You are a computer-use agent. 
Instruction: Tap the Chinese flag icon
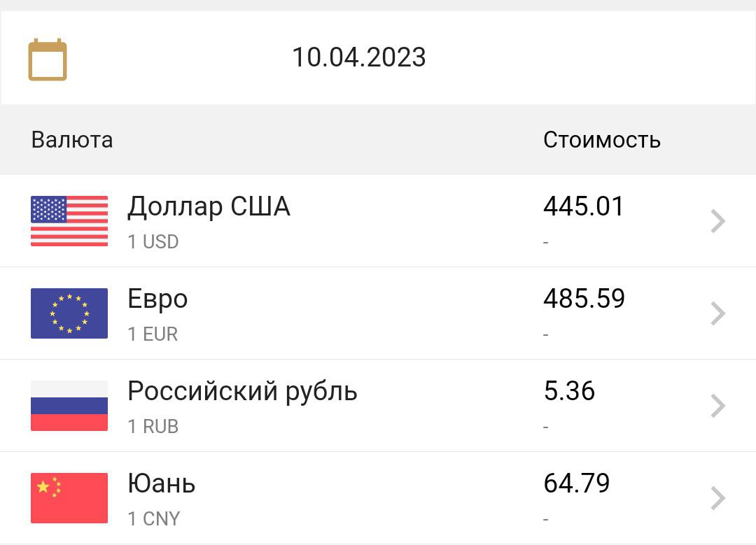pyautogui.click(x=69, y=498)
